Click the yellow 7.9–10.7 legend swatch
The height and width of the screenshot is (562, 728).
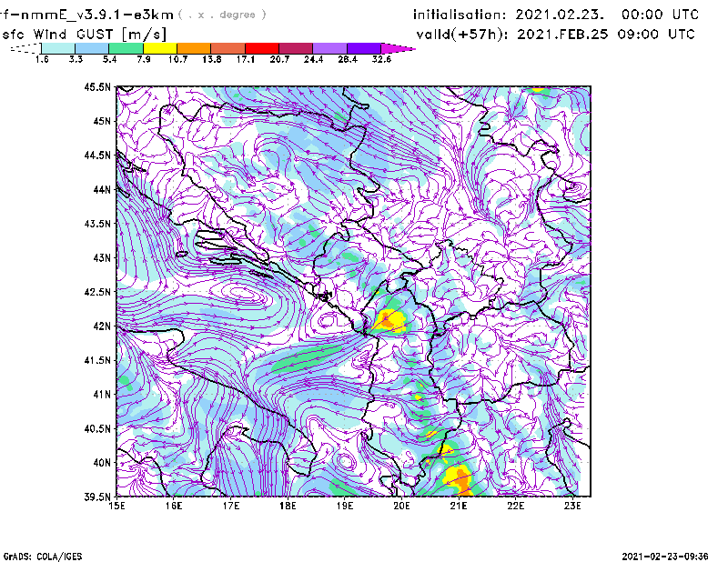coord(160,48)
